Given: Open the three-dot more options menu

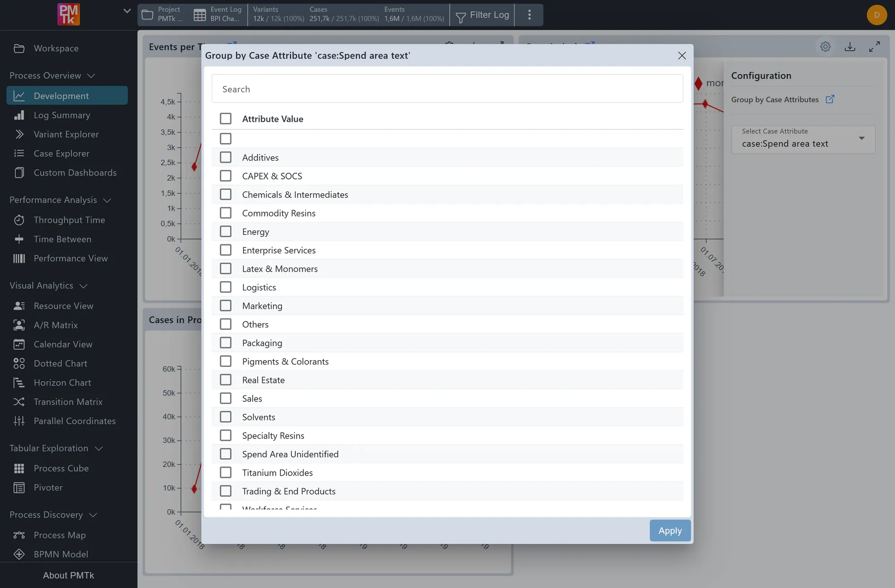Looking at the screenshot, I should (529, 15).
